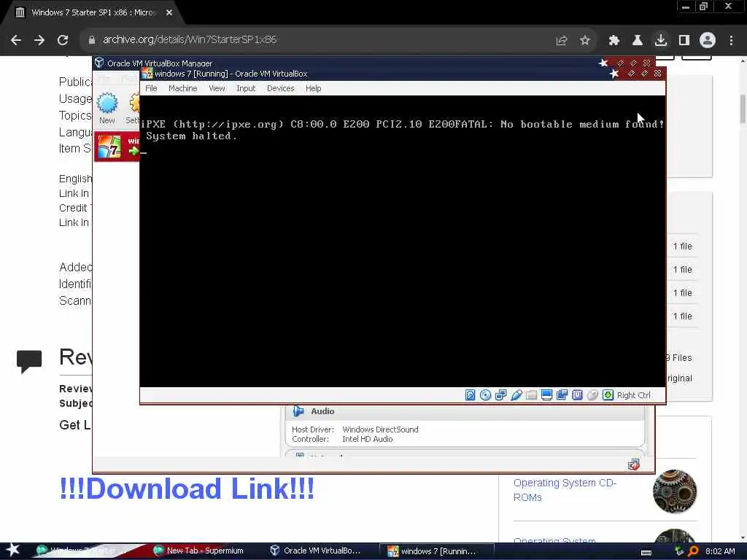The height and width of the screenshot is (560, 747).
Task: Open the browser Extensions puzzle icon
Action: pyautogui.click(x=614, y=41)
